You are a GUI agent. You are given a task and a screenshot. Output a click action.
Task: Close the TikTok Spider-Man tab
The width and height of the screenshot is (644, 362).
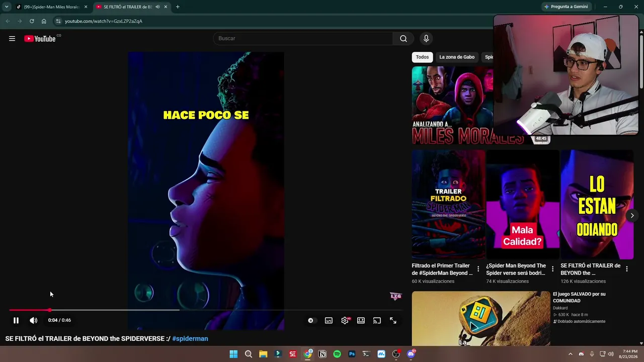point(86,7)
